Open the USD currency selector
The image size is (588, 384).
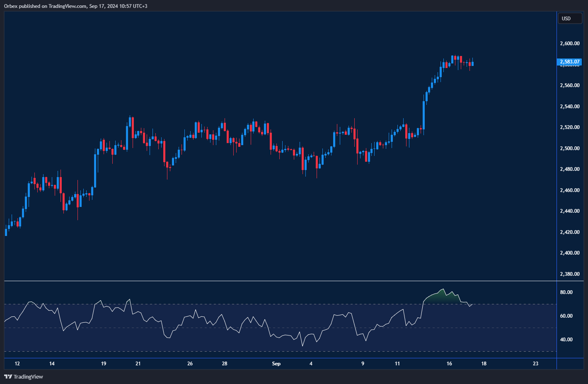[x=569, y=18]
